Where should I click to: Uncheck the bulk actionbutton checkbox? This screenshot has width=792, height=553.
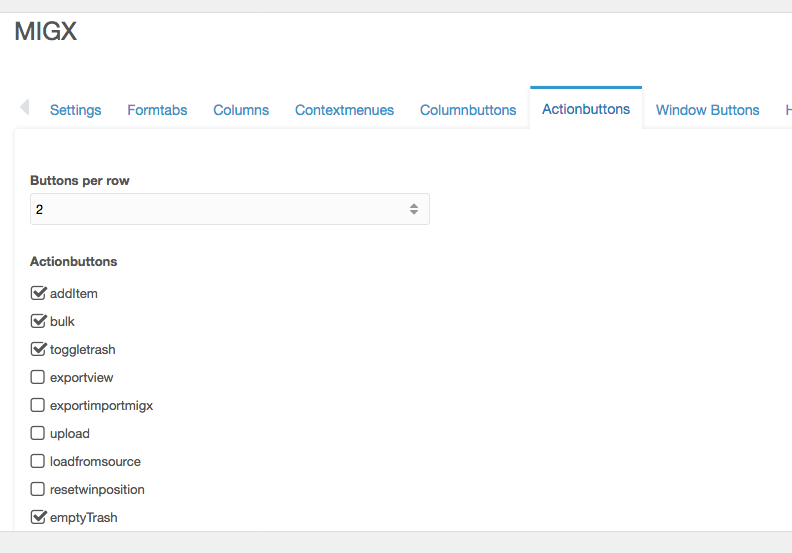click(x=38, y=321)
